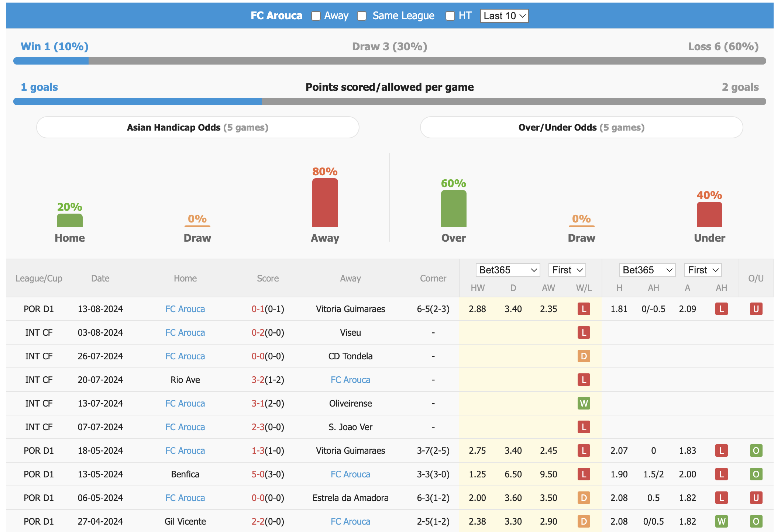Click the 3-2 score in Rio Ave row
Image resolution: width=781 pixels, height=532 pixels.
point(258,380)
